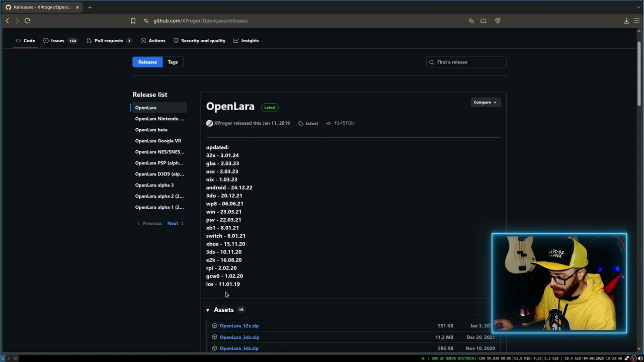Open the Issues tab

(x=60, y=41)
